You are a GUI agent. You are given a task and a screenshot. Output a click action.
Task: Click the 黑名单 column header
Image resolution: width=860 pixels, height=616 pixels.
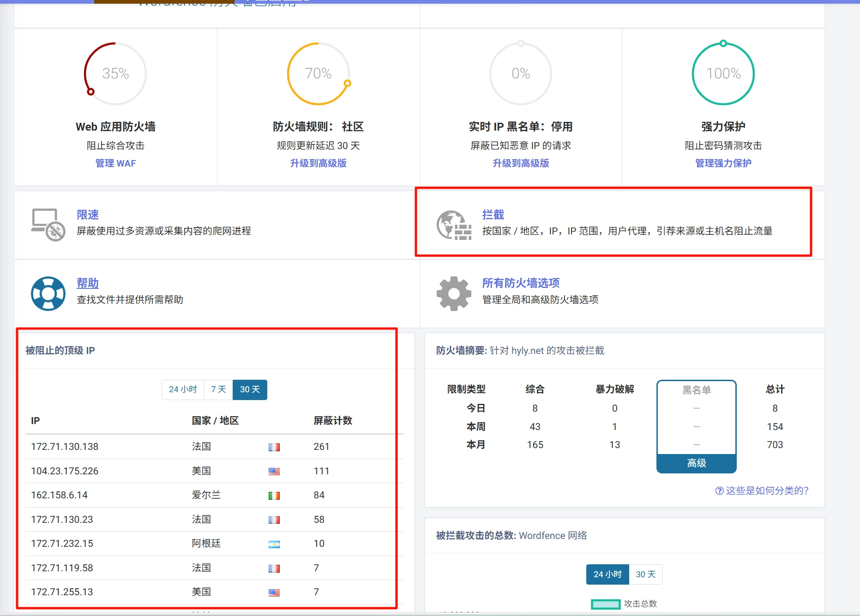point(697,390)
